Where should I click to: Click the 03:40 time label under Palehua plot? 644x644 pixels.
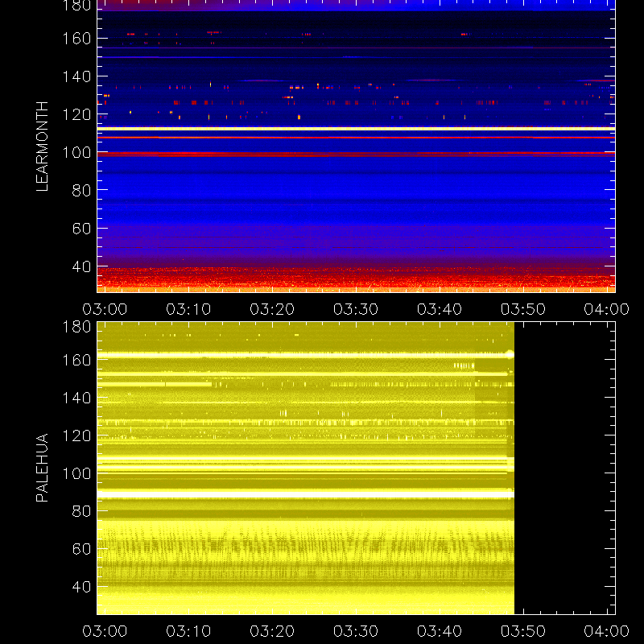point(440,631)
